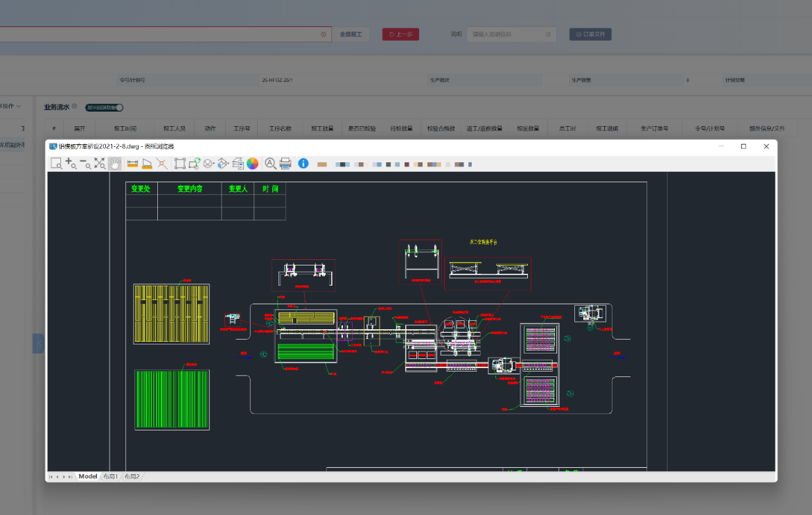Viewport: 812px width, 515px height.
Task: Select the Zoom Window tool
Action: point(56,164)
